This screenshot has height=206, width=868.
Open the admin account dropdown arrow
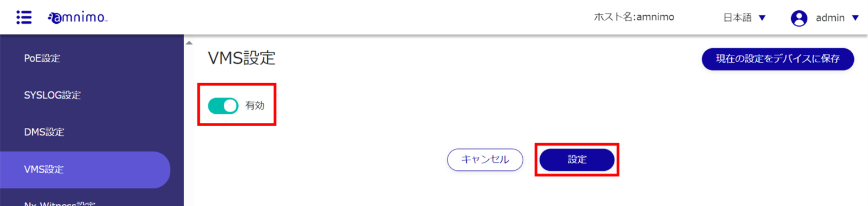[x=855, y=18]
